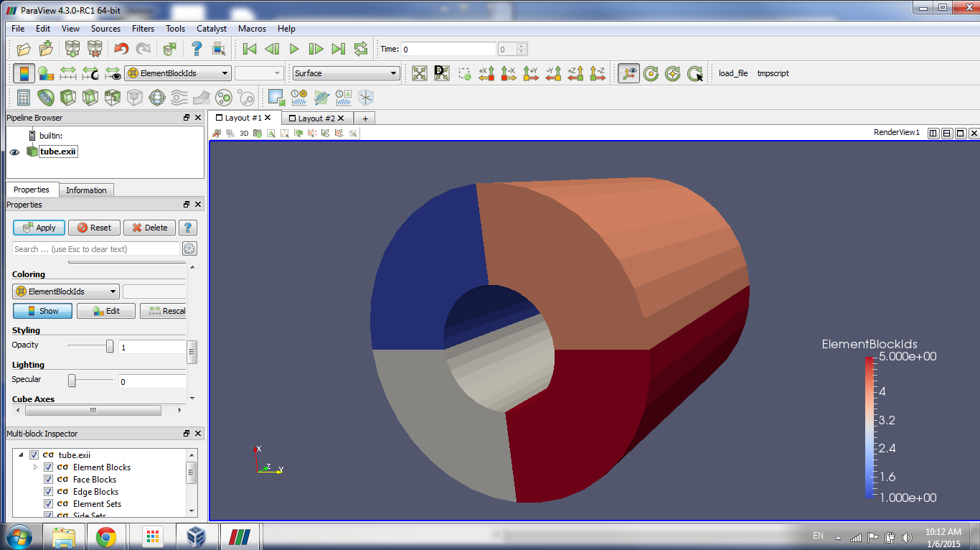Image resolution: width=980 pixels, height=550 pixels.
Task: Open the Catalyst menu
Action: coord(211,29)
